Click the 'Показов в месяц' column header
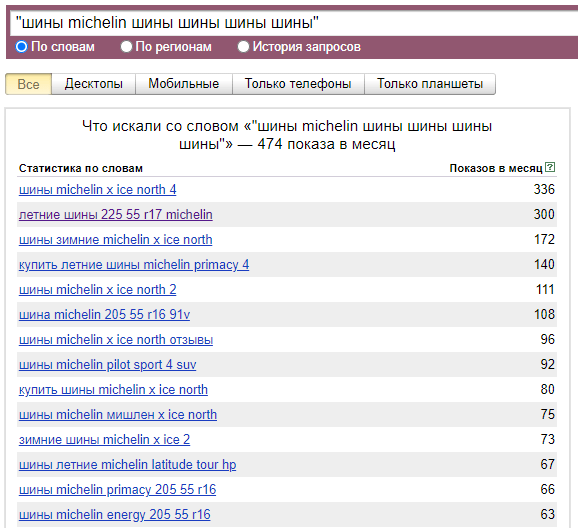The width and height of the screenshot is (578, 528). tap(496, 169)
